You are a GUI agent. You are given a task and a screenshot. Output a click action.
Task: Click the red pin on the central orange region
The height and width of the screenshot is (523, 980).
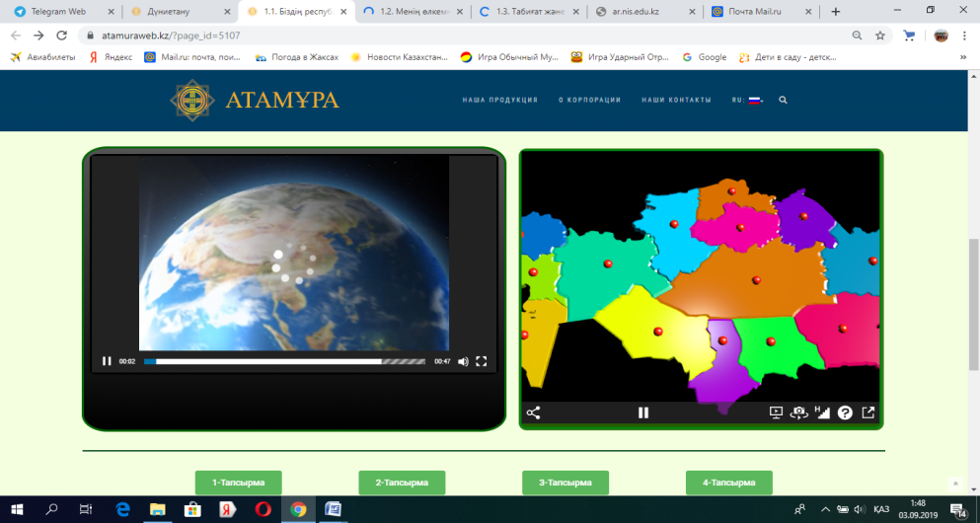(x=756, y=280)
